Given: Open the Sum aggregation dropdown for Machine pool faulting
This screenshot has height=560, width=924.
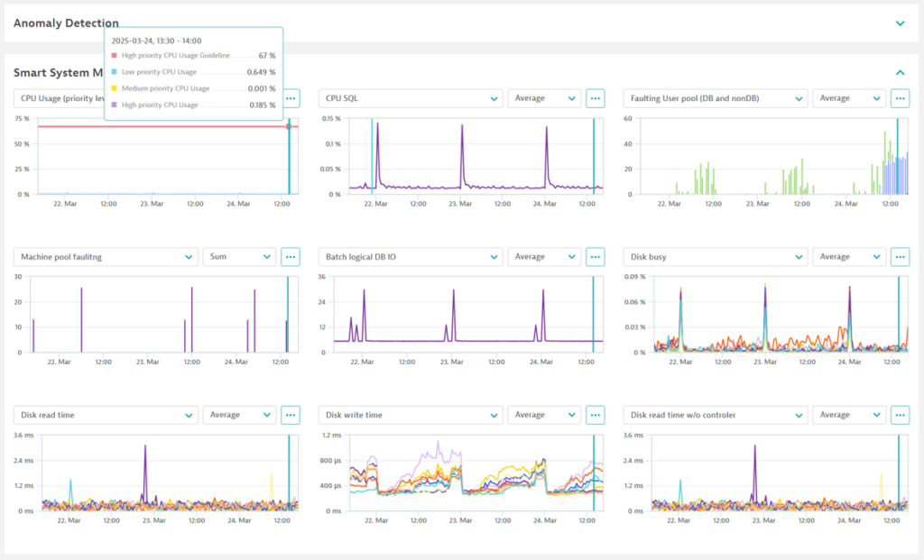Looking at the screenshot, I should pos(239,257).
